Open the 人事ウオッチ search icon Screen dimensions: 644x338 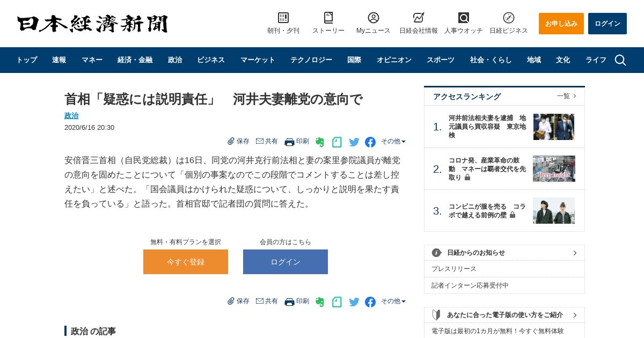464,18
